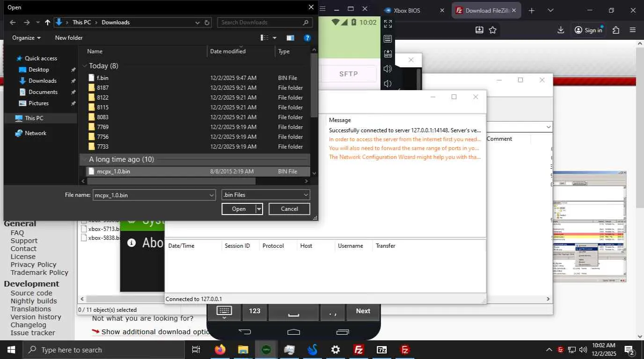Tap the 123 key on Android keyboard

[x=254, y=311]
